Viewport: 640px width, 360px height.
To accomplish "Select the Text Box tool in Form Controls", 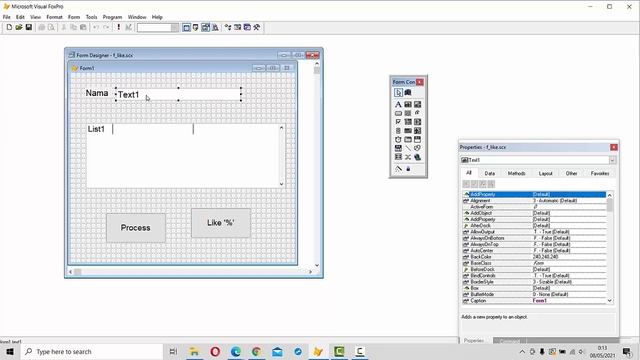I will coord(408,104).
